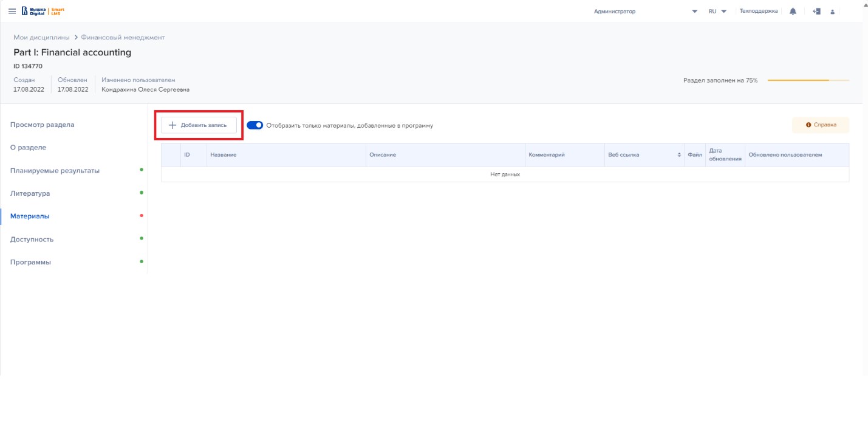The height and width of the screenshot is (431, 868).
Task: Open the RU language dropdown
Action: pyautogui.click(x=717, y=12)
